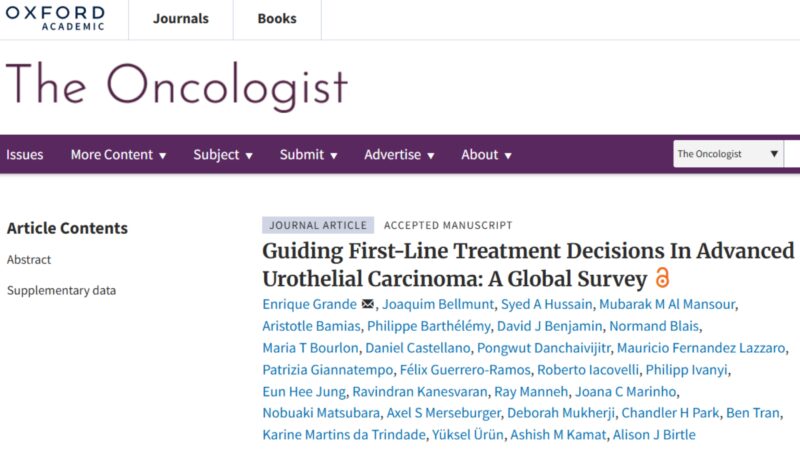800x450 pixels.
Task: Go to Supplementary data section
Action: coord(61,291)
